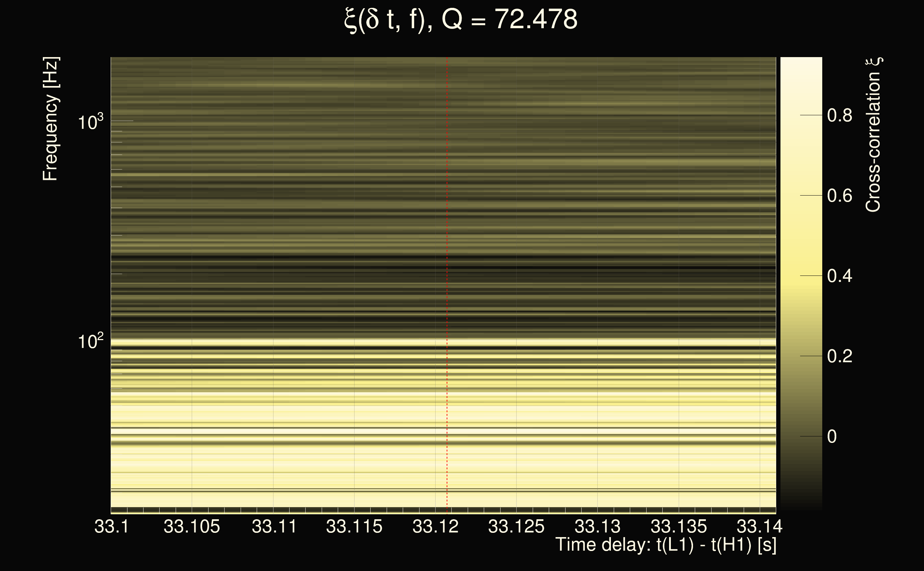Screen dimensions: 924x571
Task: Click the 33.105 time delay tick label
Action: [x=191, y=526]
